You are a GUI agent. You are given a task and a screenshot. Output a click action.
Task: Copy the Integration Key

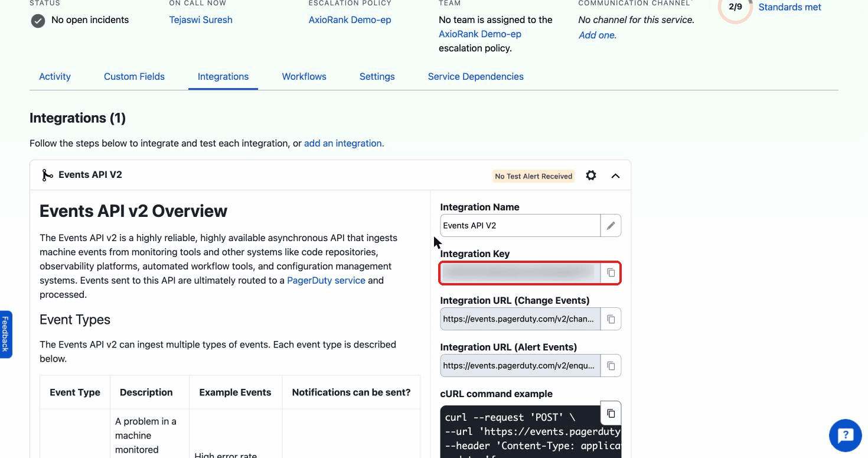(611, 272)
